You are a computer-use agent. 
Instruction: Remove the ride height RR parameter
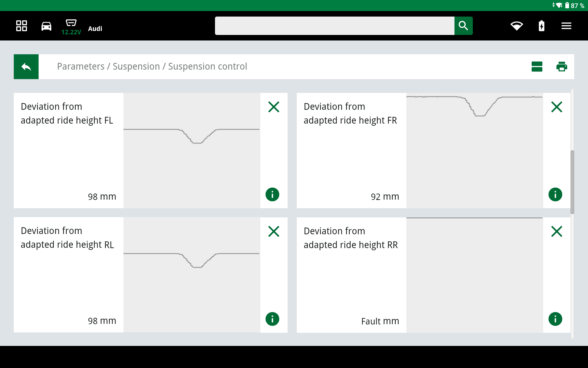(556, 232)
